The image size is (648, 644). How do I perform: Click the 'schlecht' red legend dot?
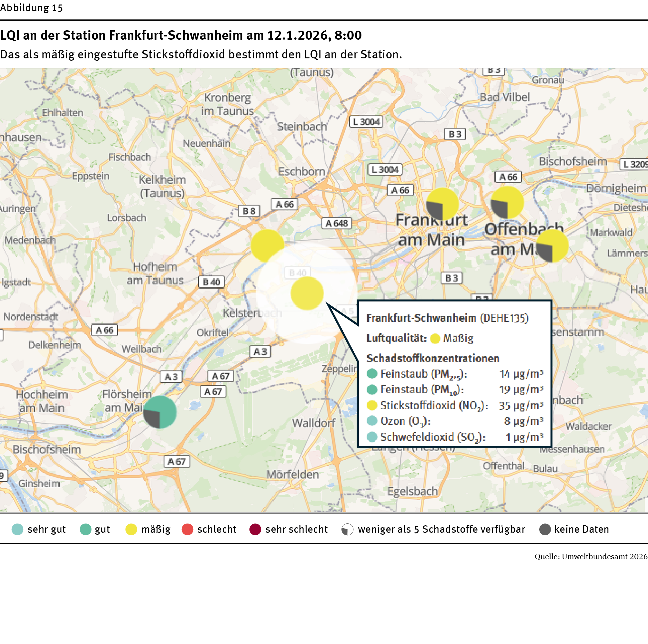(187, 529)
